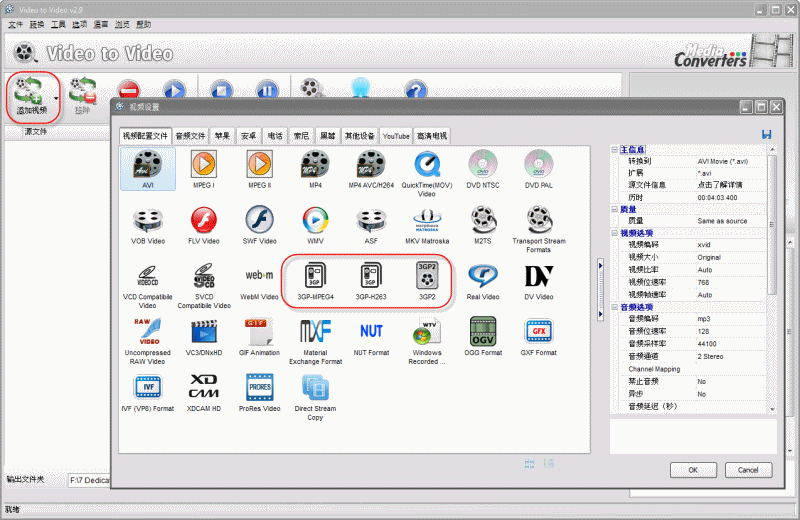Select the WebM Video format
This screenshot has height=520, width=800.
point(259,282)
